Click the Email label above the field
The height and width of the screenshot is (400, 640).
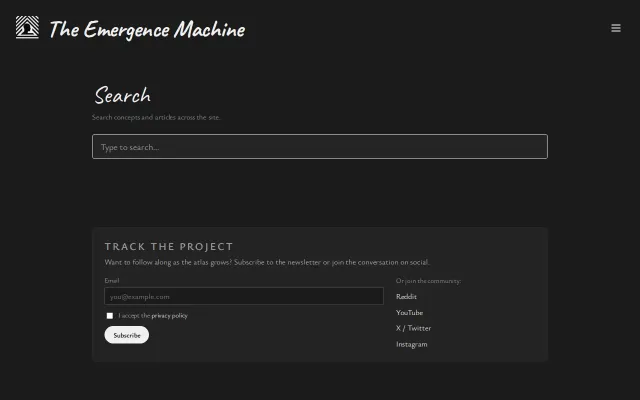tap(112, 280)
